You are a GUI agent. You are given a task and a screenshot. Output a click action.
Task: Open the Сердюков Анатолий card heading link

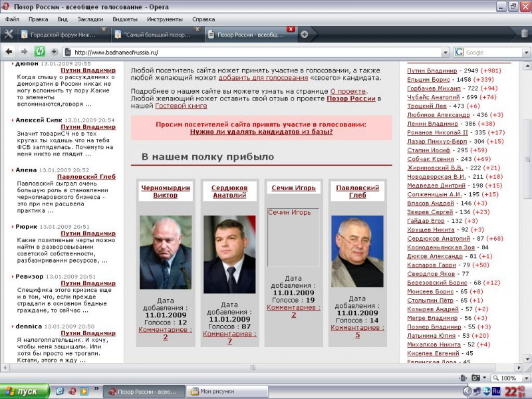(x=229, y=192)
